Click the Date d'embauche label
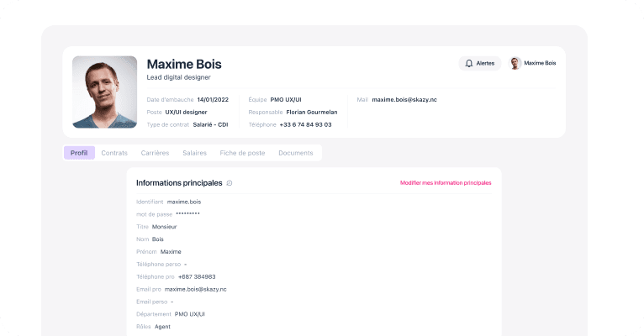Screen dimensions: 644x336 170,100
